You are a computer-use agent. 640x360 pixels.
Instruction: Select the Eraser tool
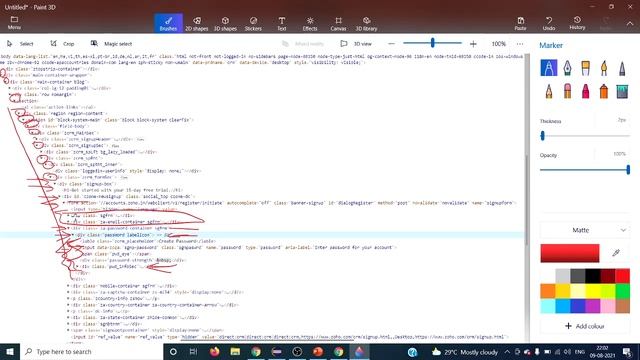pos(567,91)
